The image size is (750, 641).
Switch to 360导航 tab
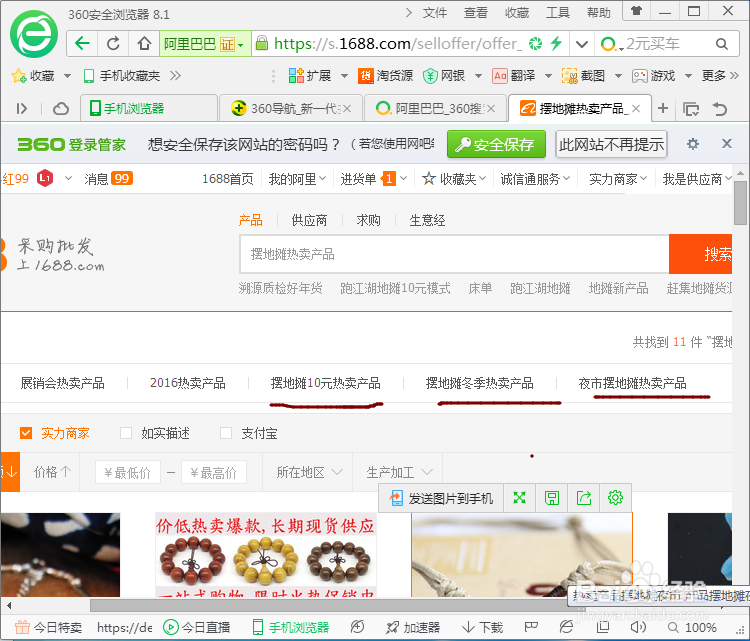point(290,109)
